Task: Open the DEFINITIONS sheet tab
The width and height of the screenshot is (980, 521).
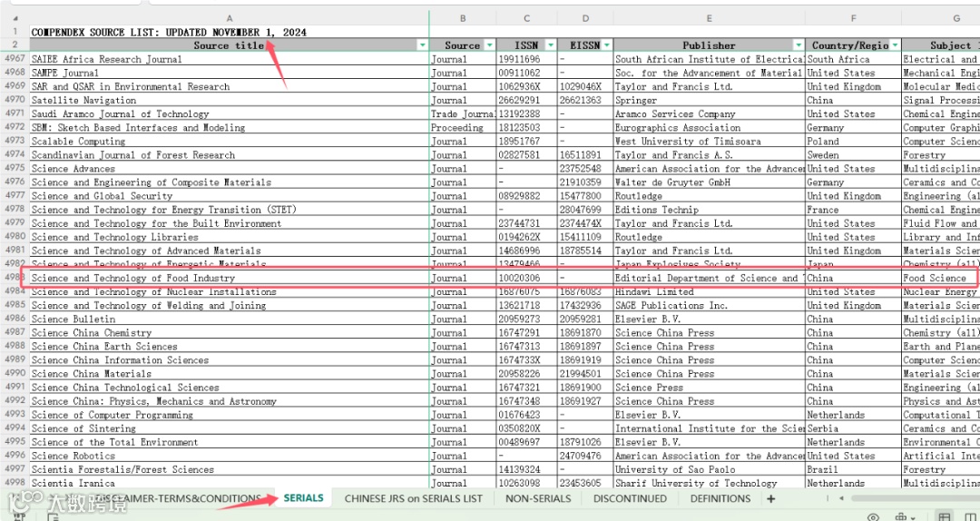Action: coord(720,498)
